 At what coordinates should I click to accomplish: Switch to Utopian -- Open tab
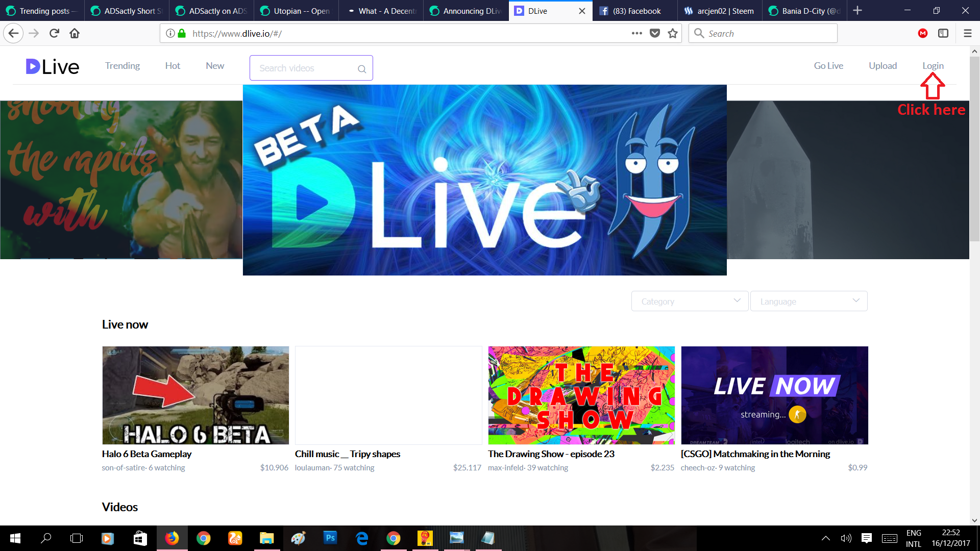(x=296, y=11)
